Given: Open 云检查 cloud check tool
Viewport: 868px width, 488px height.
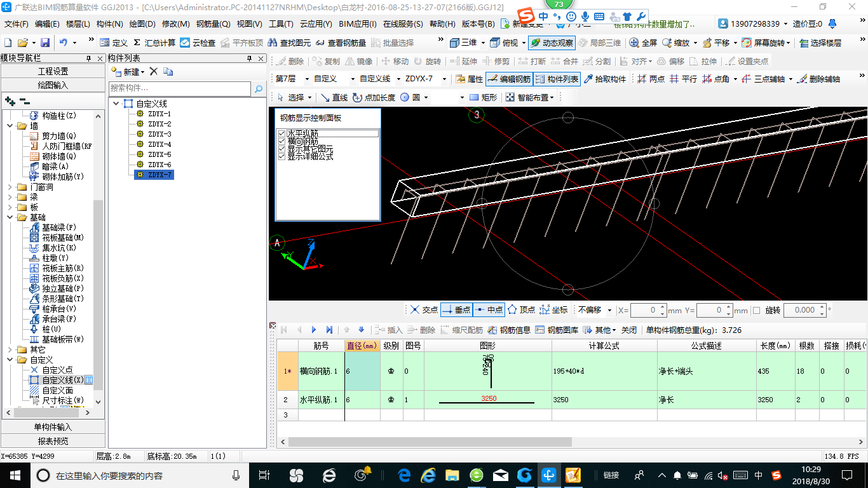Looking at the screenshot, I should tap(198, 43).
